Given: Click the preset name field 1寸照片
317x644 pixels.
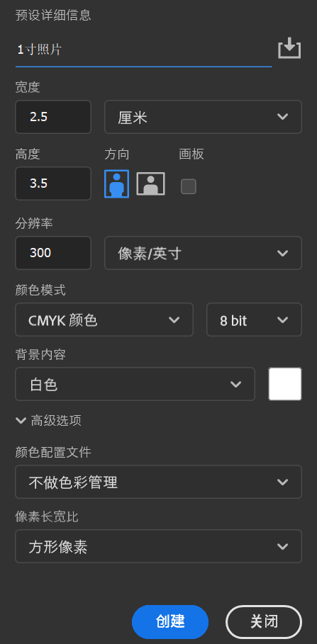Looking at the screenshot, I should (143, 50).
